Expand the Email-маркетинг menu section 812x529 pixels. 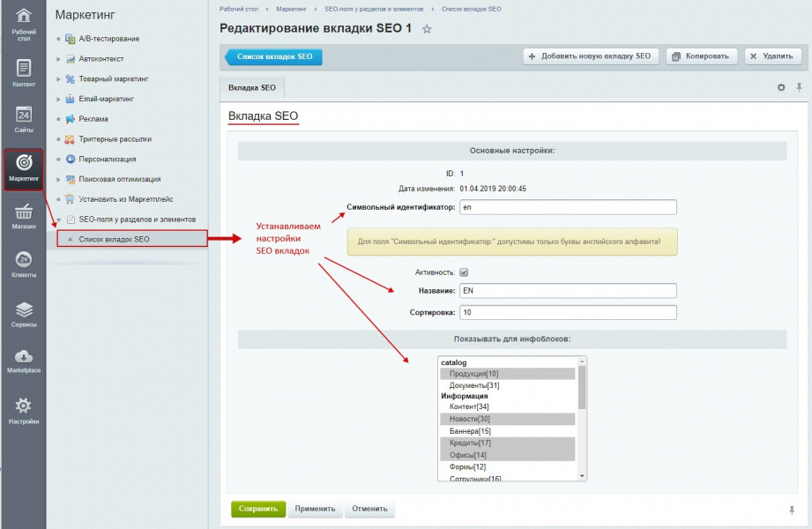58,100
